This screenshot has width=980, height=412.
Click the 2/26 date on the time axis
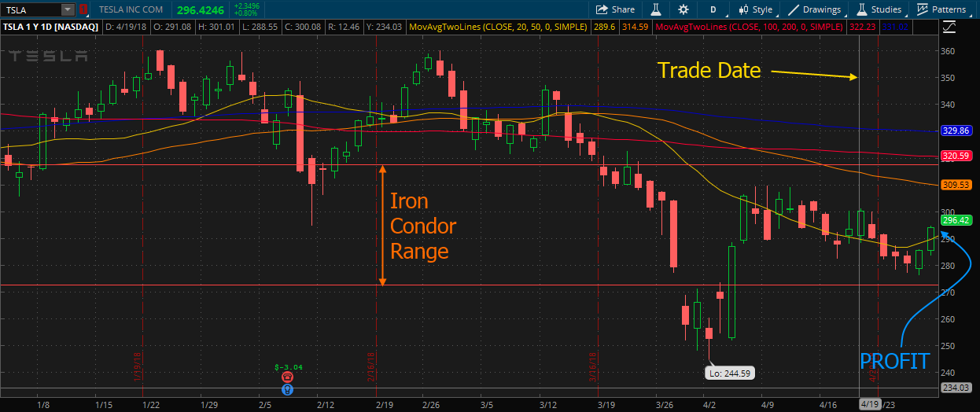[x=429, y=404]
